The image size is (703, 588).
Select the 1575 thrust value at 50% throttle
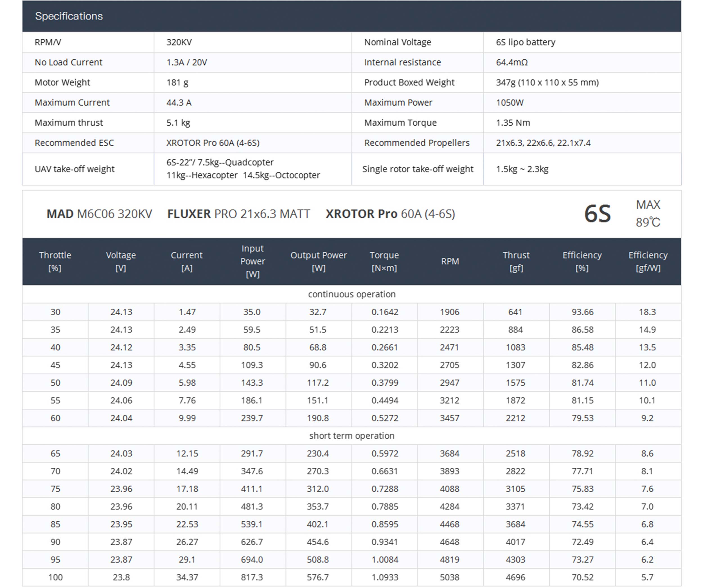[x=515, y=383]
